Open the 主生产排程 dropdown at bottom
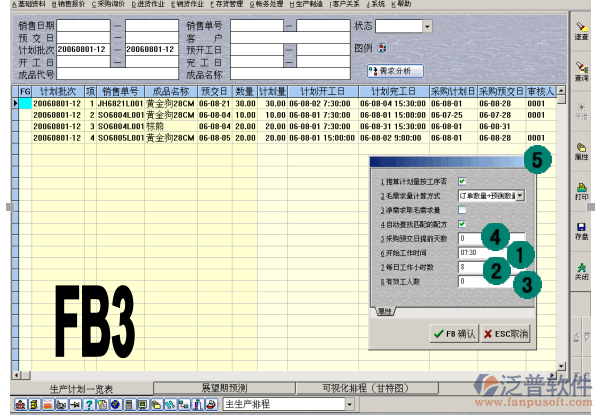The image size is (603, 418). pos(350,405)
